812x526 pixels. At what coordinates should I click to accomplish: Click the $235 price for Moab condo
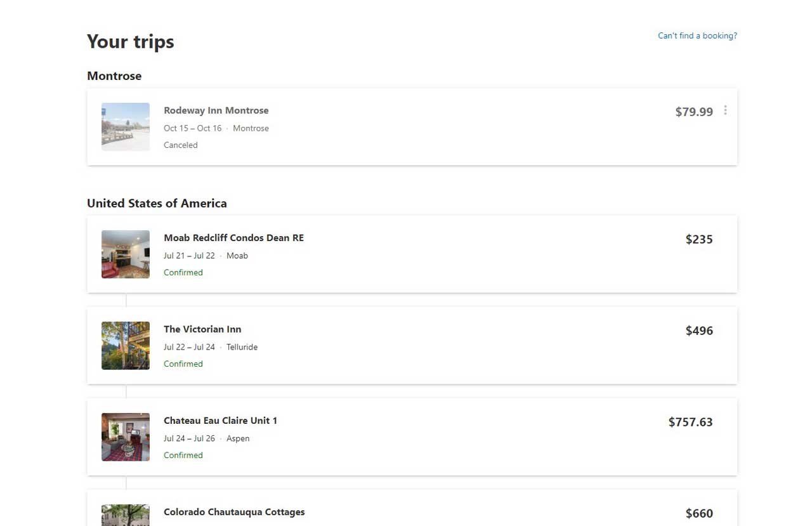699,239
